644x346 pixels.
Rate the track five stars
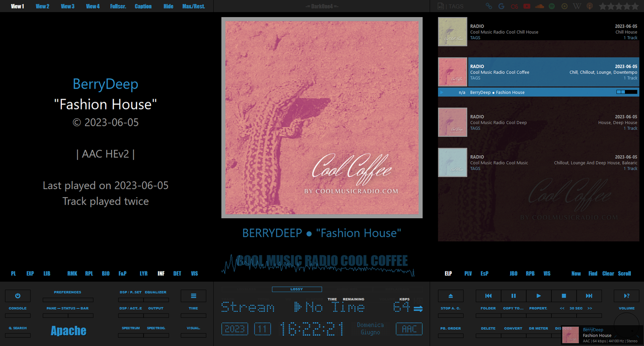click(x=634, y=6)
